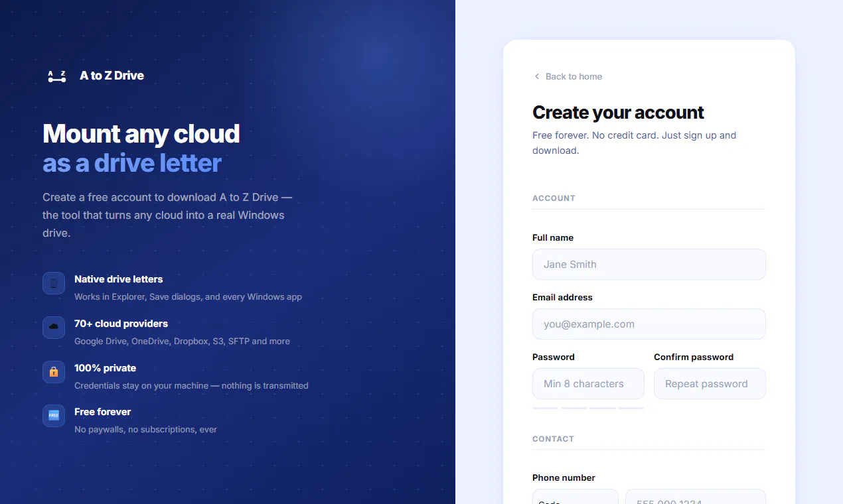
Task: Focus the Email address input field
Action: [x=649, y=324]
